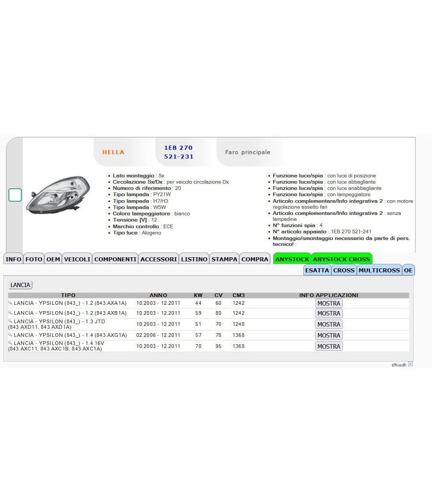Tick the checkbox beside the headlight image
This screenshot has height=504, width=432.
pyautogui.click(x=15, y=195)
